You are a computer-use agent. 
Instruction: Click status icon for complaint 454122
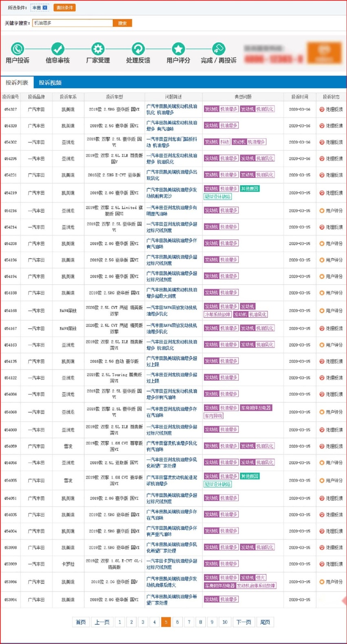(x=322, y=378)
